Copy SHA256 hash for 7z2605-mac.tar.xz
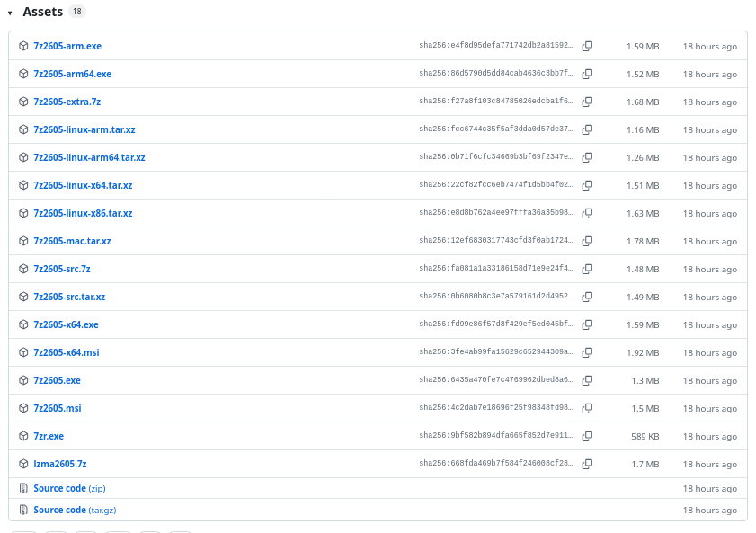 tap(587, 242)
